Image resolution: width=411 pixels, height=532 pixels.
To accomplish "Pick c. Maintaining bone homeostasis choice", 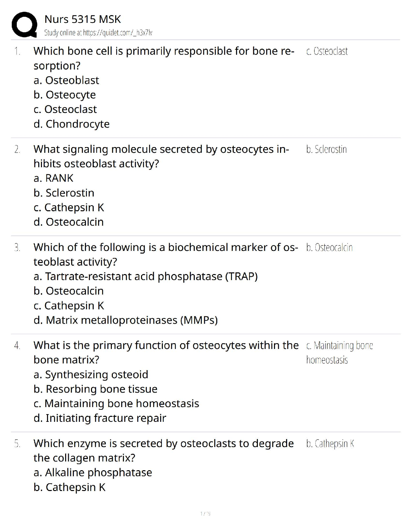I will tap(116, 403).
